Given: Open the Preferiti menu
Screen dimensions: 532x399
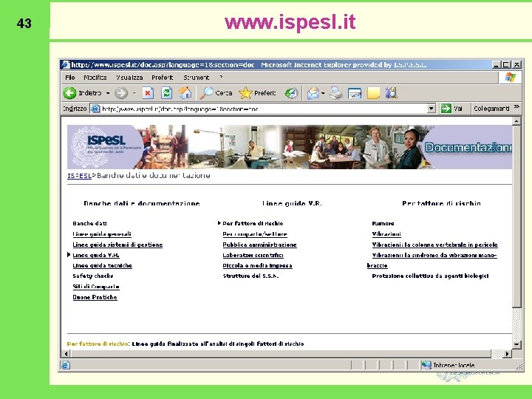Looking at the screenshot, I should [162, 78].
